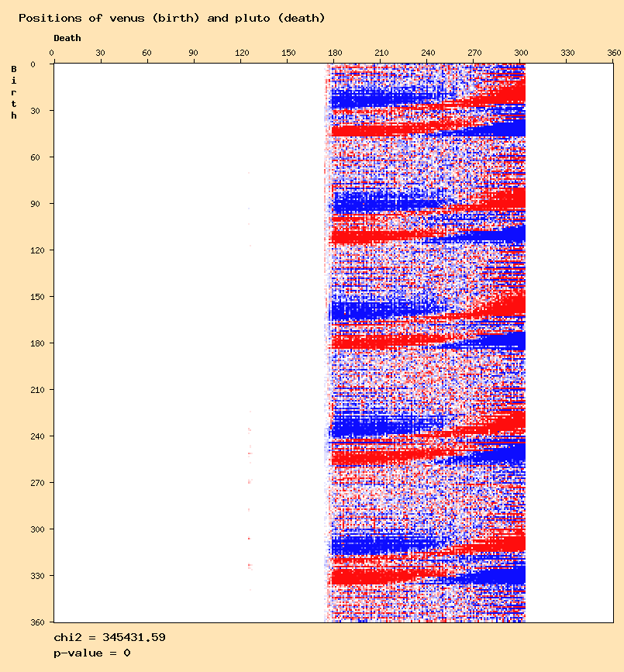Click the 330 label on the Death axis
Image resolution: width=624 pixels, height=672 pixels.
click(x=567, y=53)
